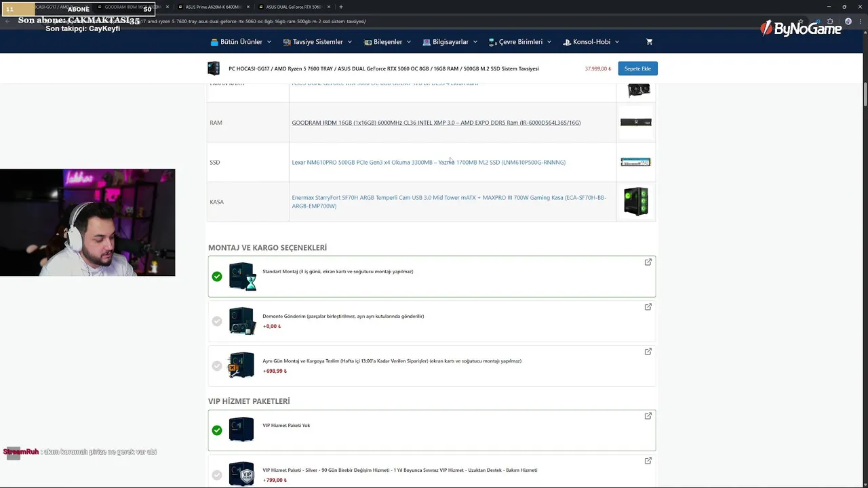
Task: Click the ByNoGame logo
Action: pos(801,28)
